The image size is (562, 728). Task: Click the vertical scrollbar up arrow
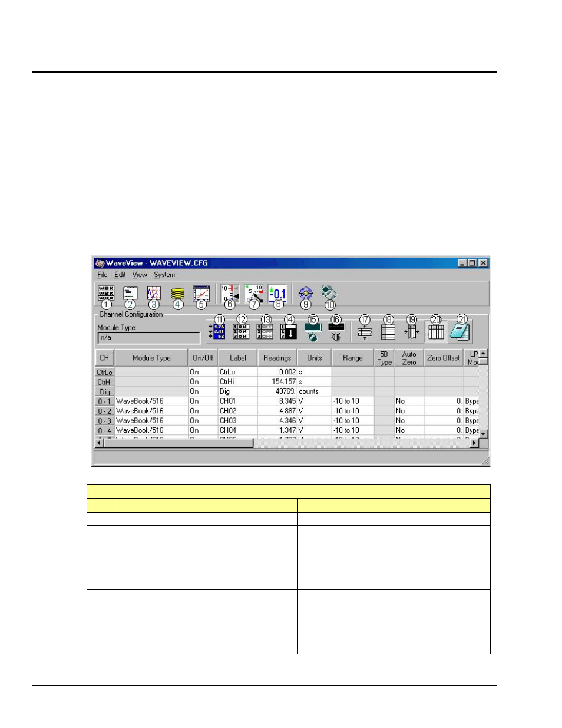coord(484,354)
